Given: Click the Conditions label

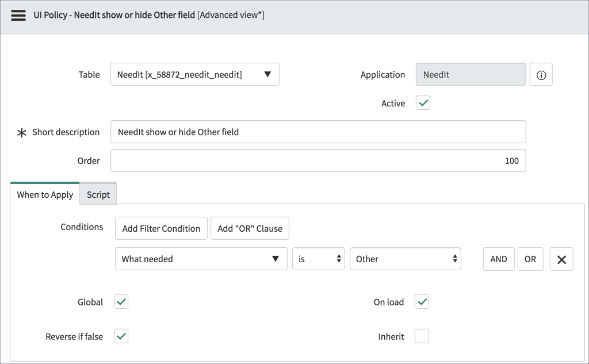Looking at the screenshot, I should coord(82,227).
